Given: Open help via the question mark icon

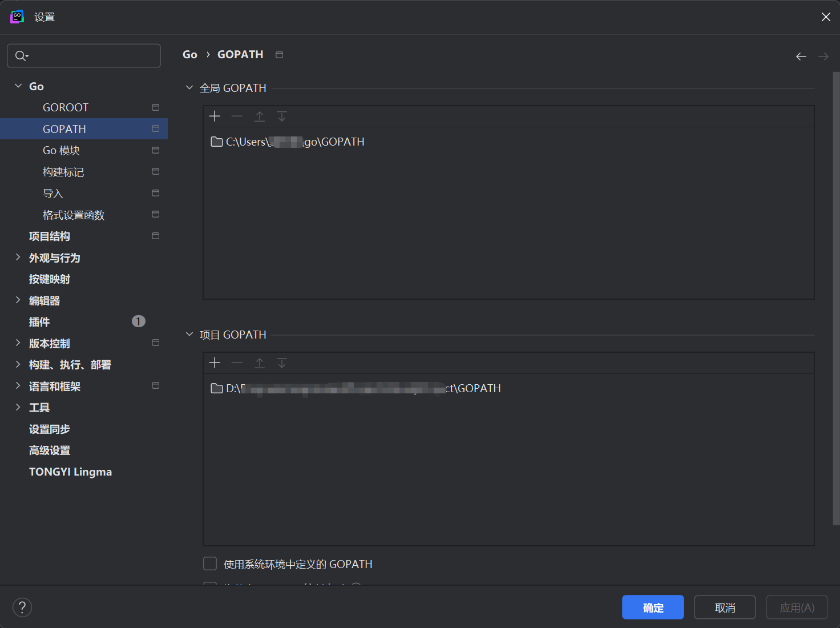Looking at the screenshot, I should tap(22, 607).
